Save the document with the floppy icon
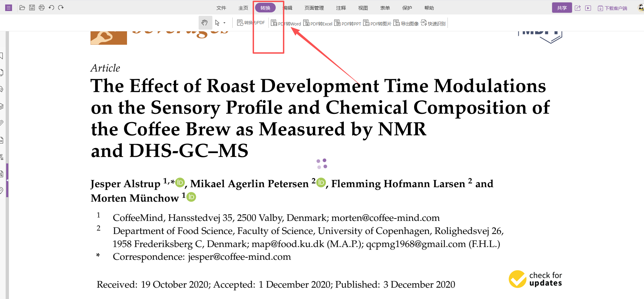The image size is (644, 299). click(x=32, y=8)
